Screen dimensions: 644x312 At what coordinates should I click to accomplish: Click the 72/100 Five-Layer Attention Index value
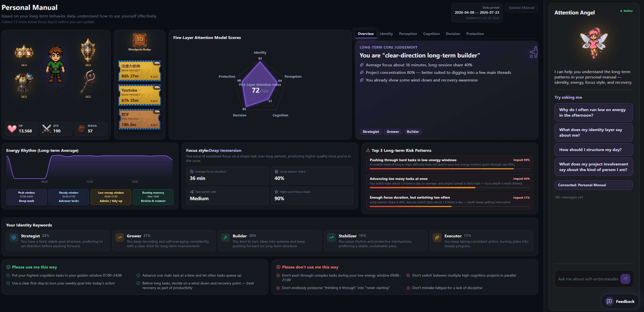[260, 91]
